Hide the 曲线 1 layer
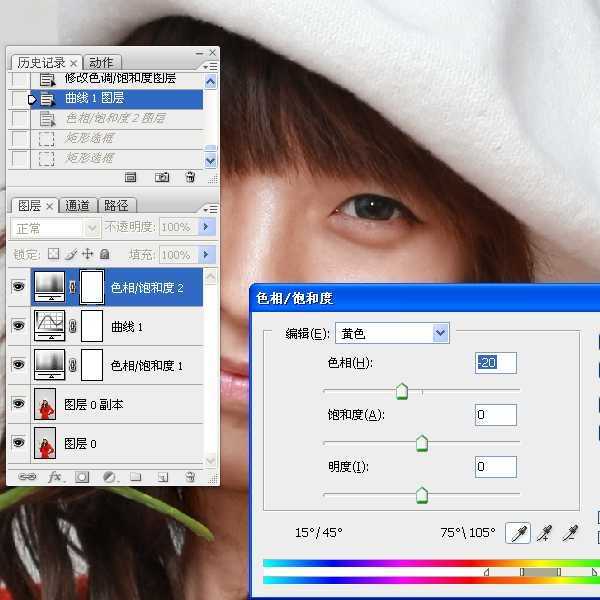The image size is (600, 600). (18, 326)
